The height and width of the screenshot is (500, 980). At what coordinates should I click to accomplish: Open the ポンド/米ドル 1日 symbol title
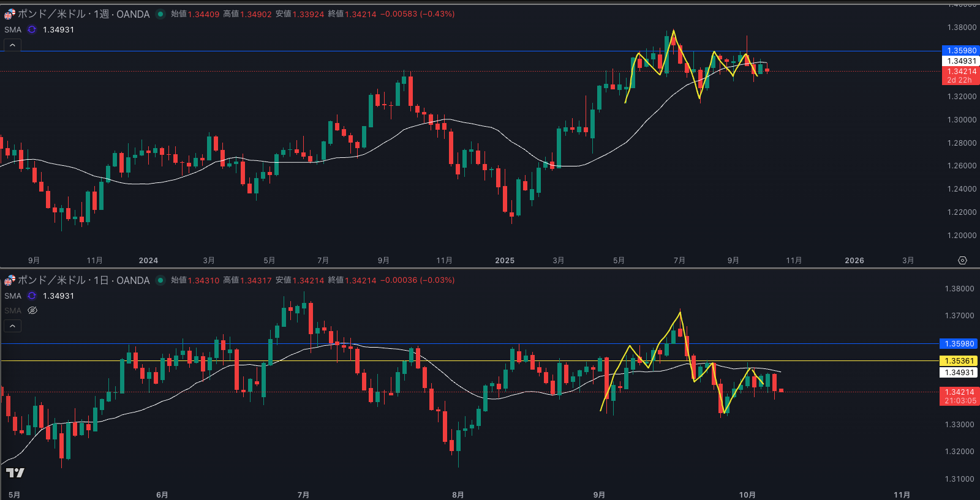coord(83,280)
